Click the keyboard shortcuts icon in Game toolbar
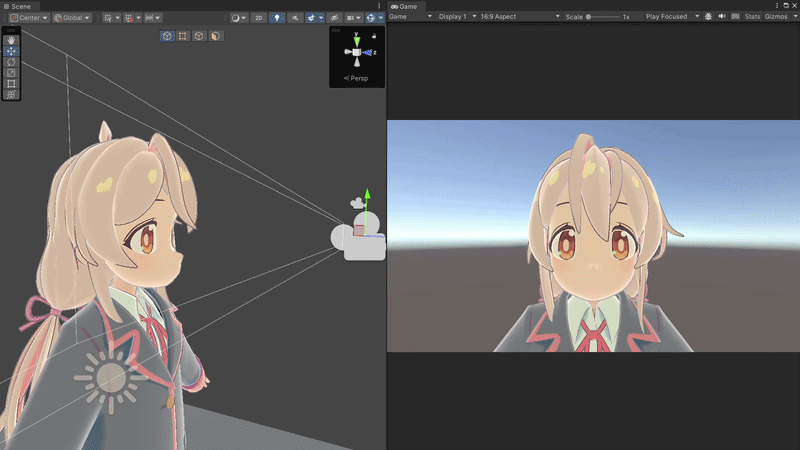 tap(735, 16)
